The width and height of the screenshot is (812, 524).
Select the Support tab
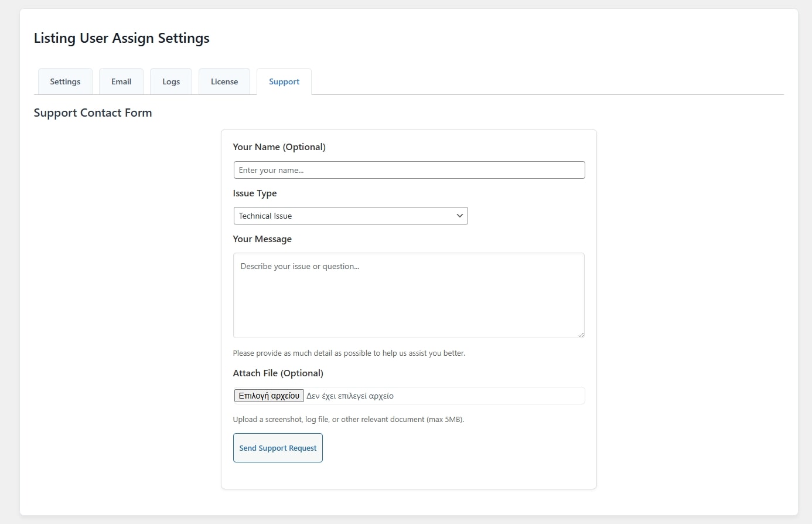click(284, 81)
